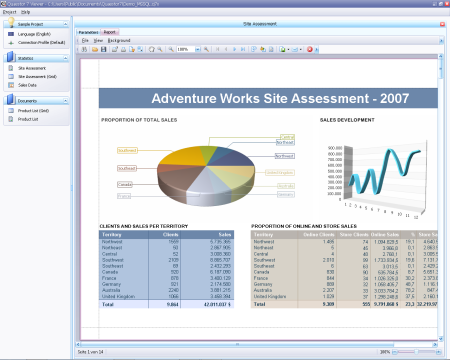Click the Open folder icon in report toolbar

pyautogui.click(x=95, y=49)
